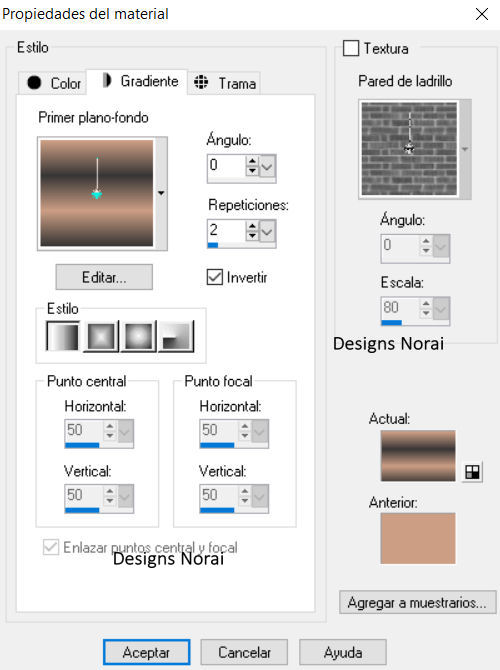Decrease Repeticiones with the down arrow
The height and width of the screenshot is (670, 500).
(x=252, y=235)
